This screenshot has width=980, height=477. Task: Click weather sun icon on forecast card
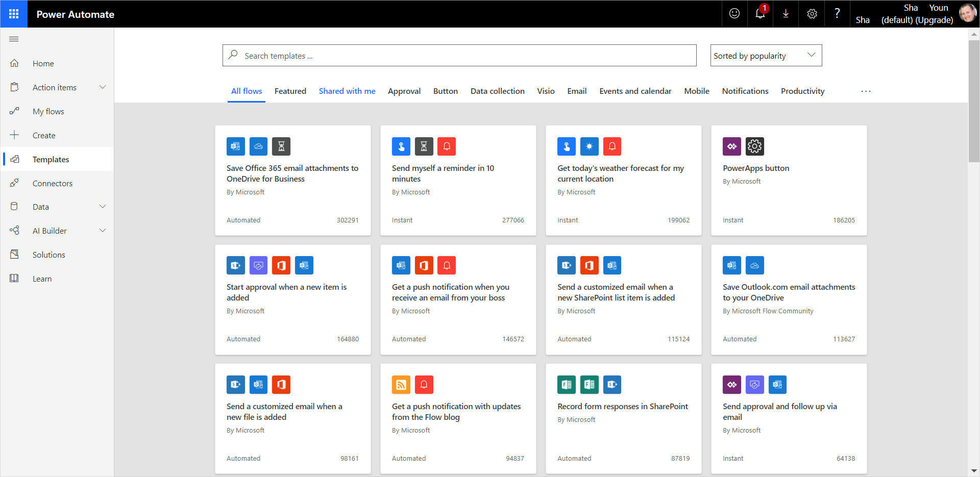589,146
